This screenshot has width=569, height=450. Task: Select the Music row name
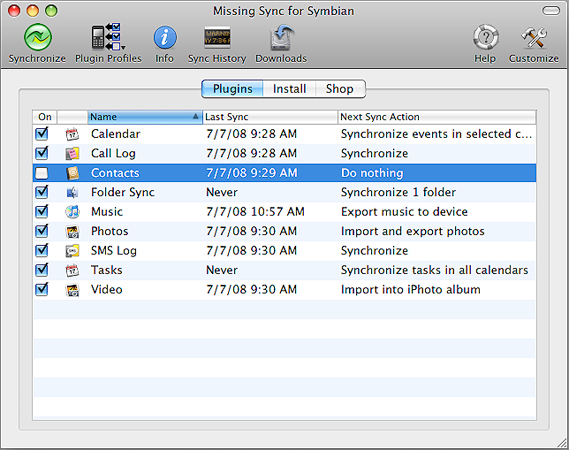tap(107, 212)
